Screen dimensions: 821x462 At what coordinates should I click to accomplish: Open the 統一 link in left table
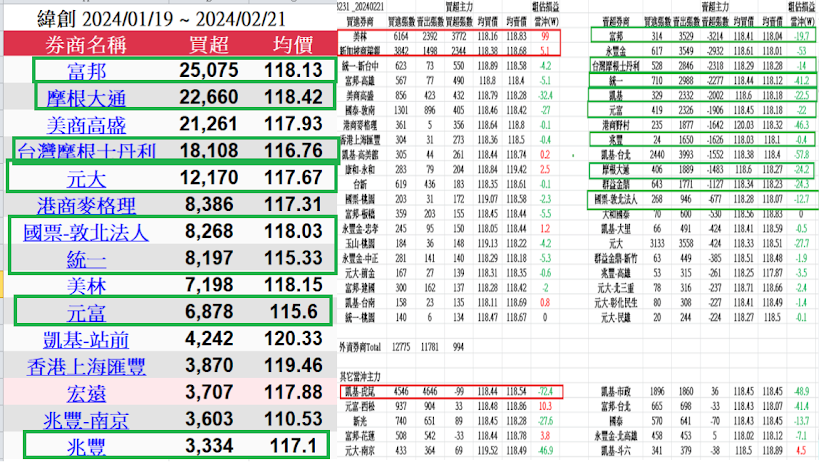(86, 259)
